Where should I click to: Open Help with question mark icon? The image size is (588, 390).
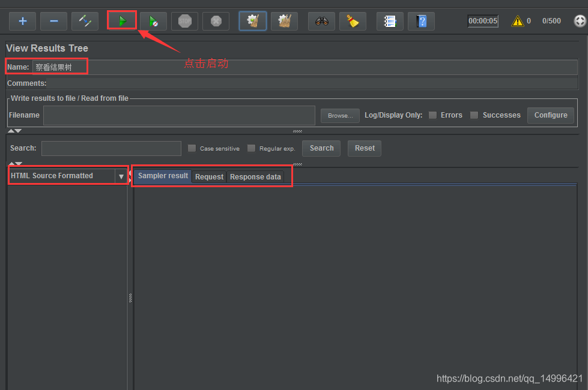coord(421,21)
